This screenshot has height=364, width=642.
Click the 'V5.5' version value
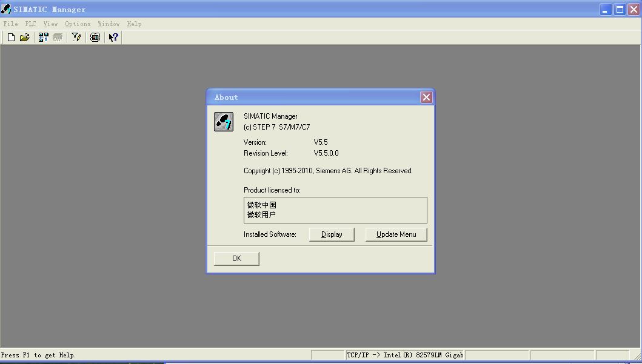coord(321,142)
